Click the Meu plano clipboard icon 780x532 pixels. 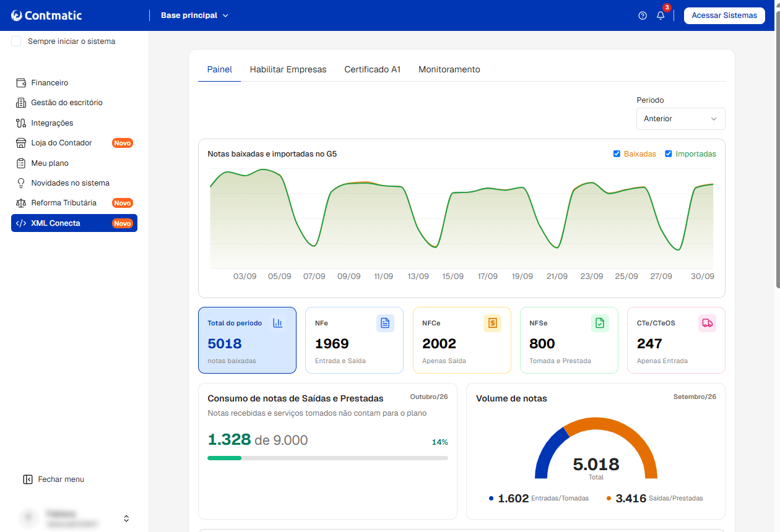(21, 163)
